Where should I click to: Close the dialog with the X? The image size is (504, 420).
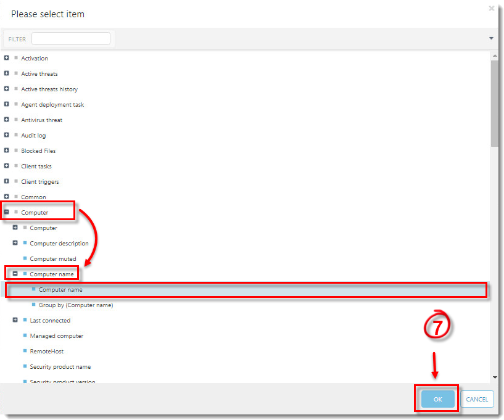click(x=492, y=9)
